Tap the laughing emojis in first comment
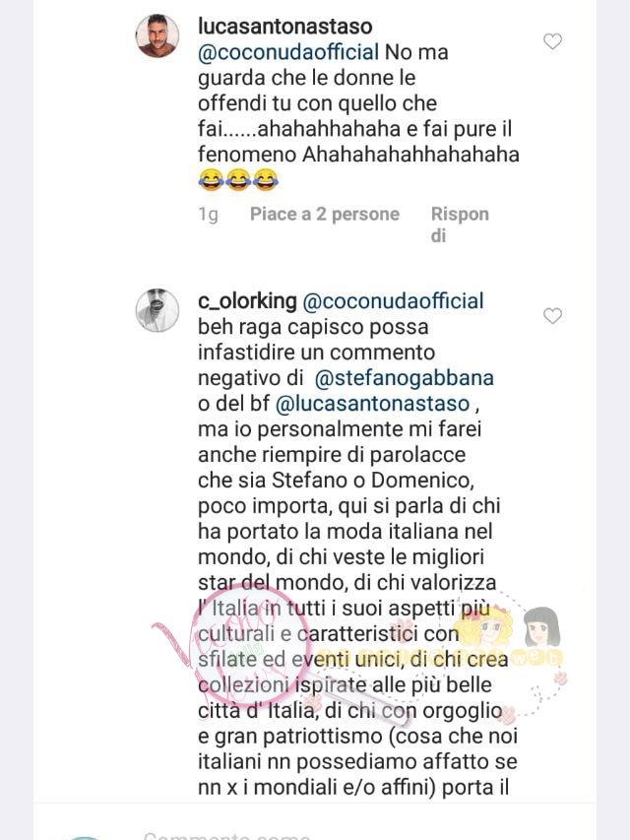630x840 pixels. [x=238, y=180]
